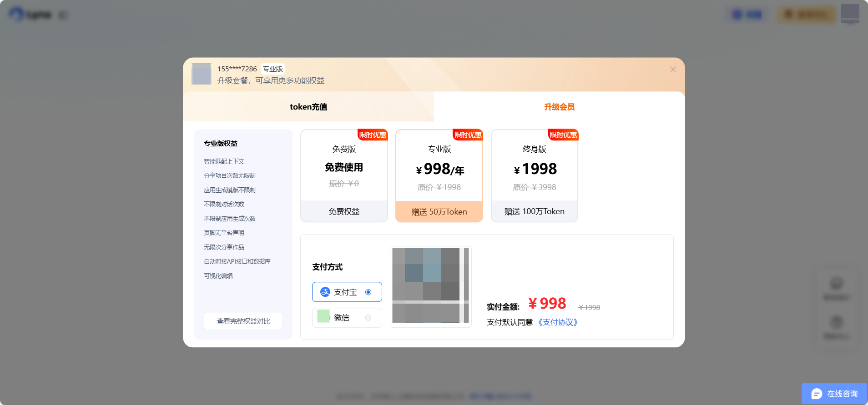This screenshot has width=868, height=405.
Task: Click 无限次分享作品 benefit text
Action: (224, 247)
